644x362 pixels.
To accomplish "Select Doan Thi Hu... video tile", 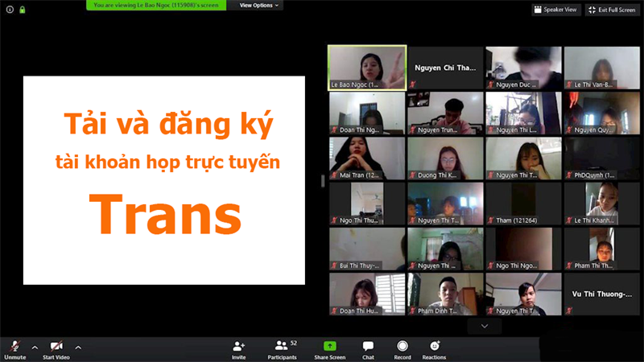I will tap(367, 294).
